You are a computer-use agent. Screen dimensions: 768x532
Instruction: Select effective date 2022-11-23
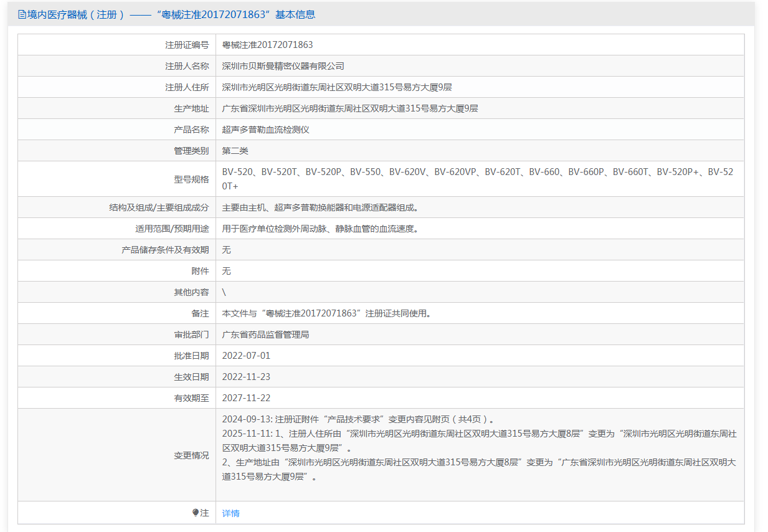coord(247,377)
